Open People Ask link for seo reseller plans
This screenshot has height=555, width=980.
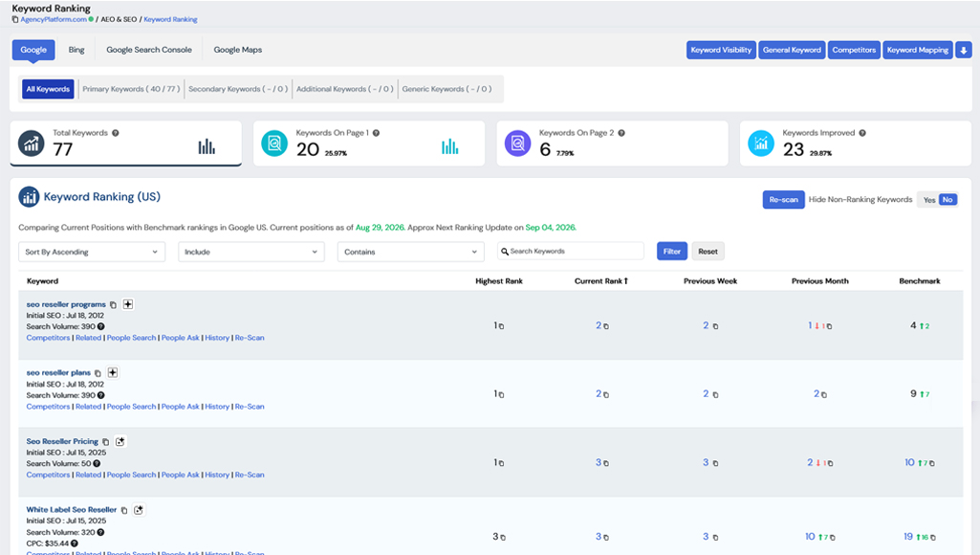(x=181, y=407)
